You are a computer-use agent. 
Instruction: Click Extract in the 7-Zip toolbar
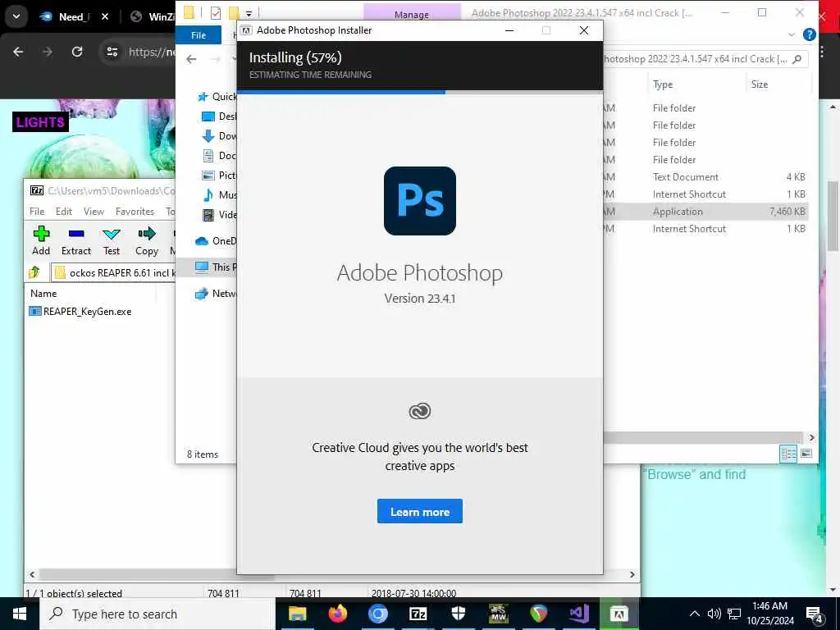(x=76, y=240)
